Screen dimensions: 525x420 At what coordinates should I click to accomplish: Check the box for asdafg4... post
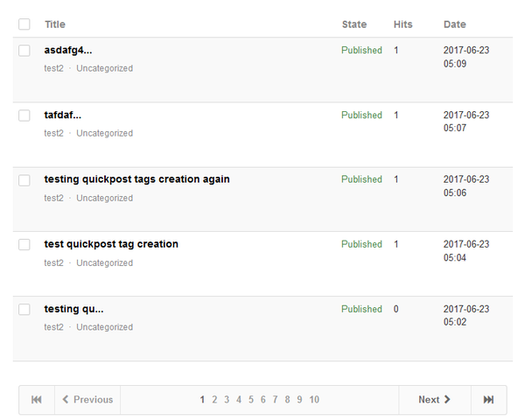tap(24, 51)
